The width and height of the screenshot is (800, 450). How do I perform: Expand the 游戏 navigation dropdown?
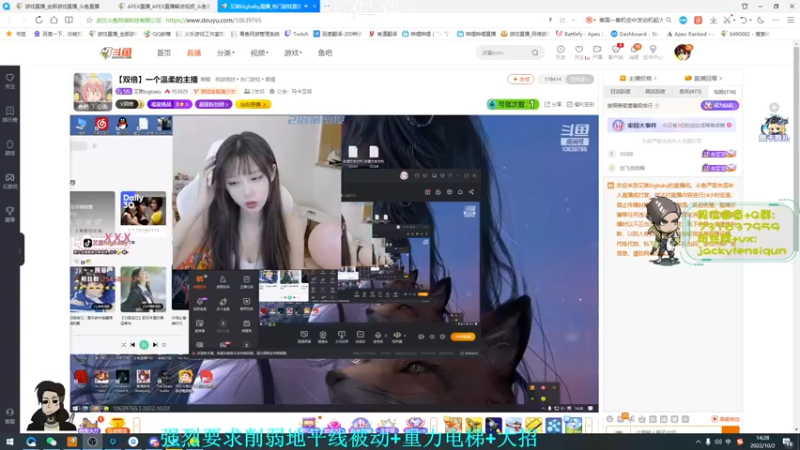pyautogui.click(x=293, y=53)
